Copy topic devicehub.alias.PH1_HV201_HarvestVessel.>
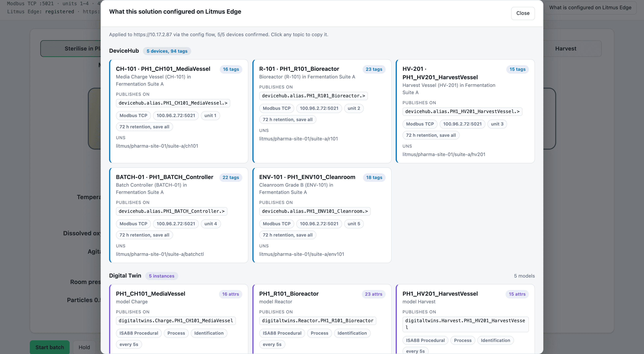 click(462, 111)
